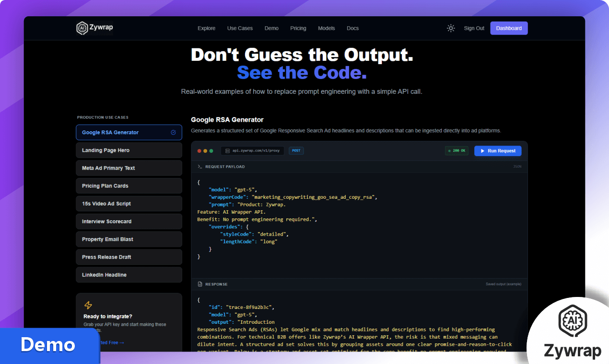Click the red window dot in code panel
This screenshot has width=609, height=364.
click(199, 151)
